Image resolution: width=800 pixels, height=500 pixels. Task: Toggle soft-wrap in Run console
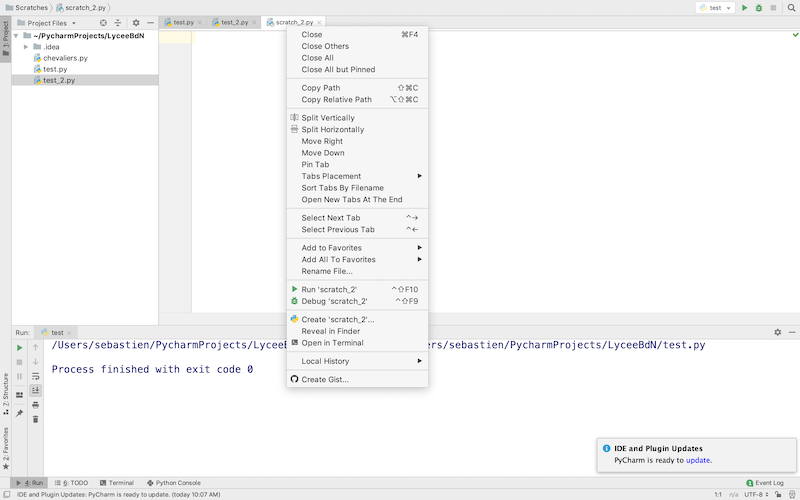click(x=35, y=376)
